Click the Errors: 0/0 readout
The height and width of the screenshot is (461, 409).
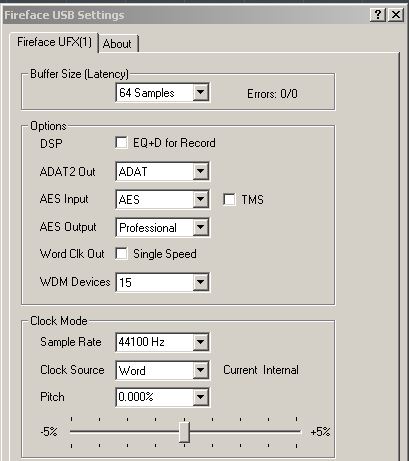[x=272, y=94]
